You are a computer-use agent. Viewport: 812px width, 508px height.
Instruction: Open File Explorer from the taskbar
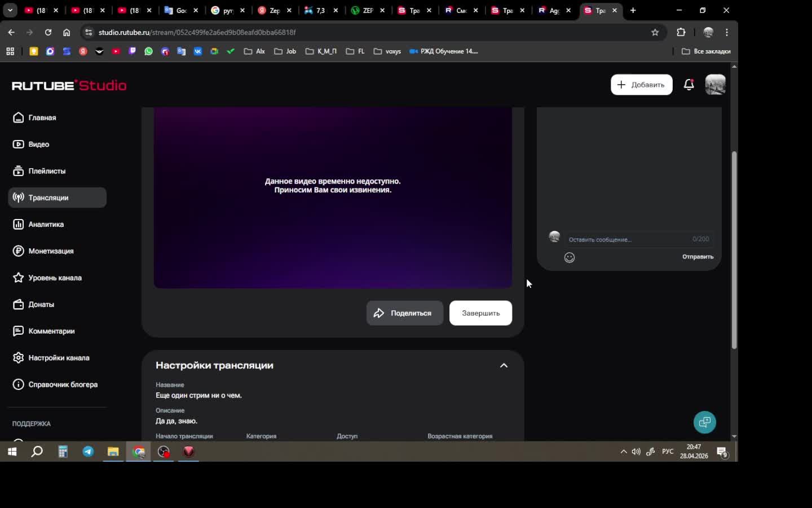coord(113,452)
